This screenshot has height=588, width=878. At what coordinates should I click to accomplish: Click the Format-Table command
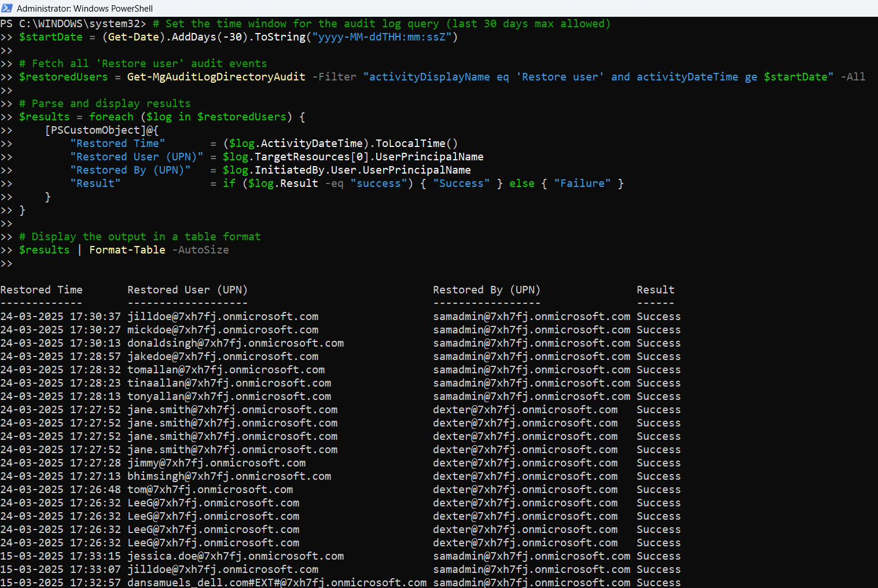(127, 250)
